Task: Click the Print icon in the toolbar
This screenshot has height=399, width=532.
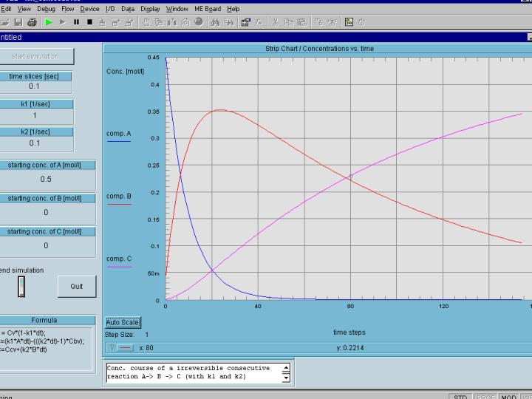Action: click(x=30, y=22)
